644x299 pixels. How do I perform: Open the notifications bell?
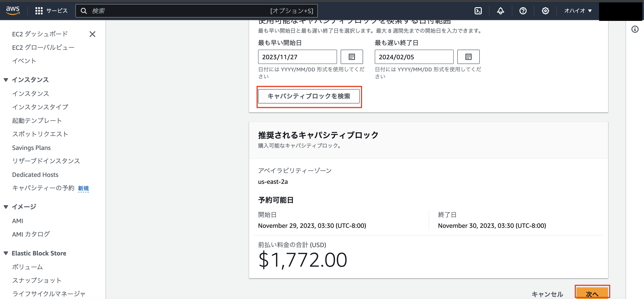click(500, 11)
